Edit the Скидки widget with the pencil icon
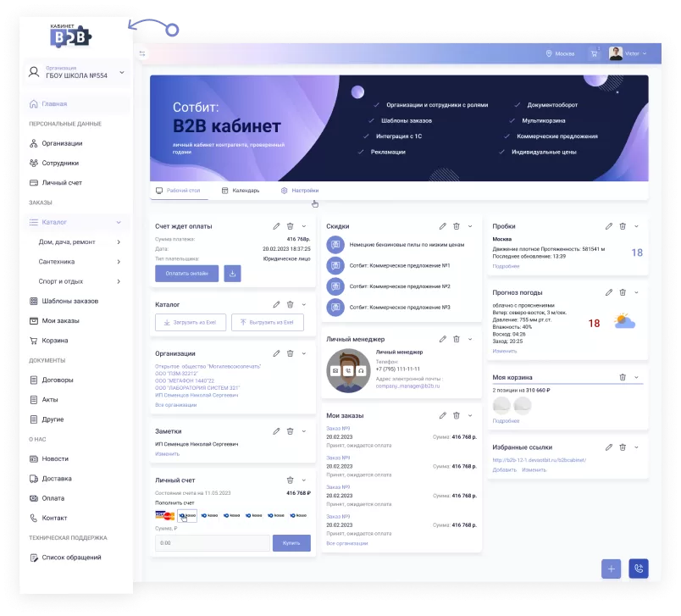Image resolution: width=681 pixels, height=616 pixels. tap(442, 226)
